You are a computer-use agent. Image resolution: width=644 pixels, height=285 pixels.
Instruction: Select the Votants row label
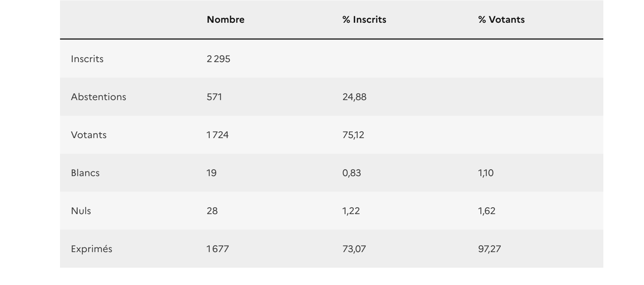pyautogui.click(x=89, y=135)
